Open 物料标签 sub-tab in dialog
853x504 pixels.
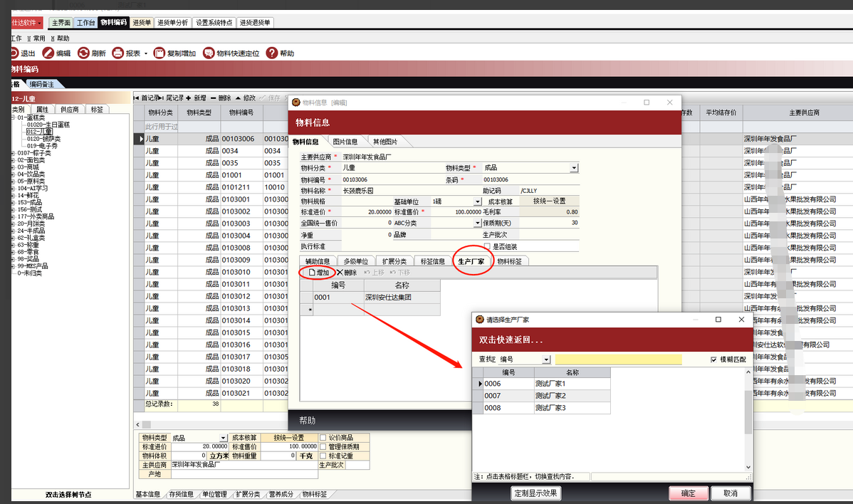(509, 261)
